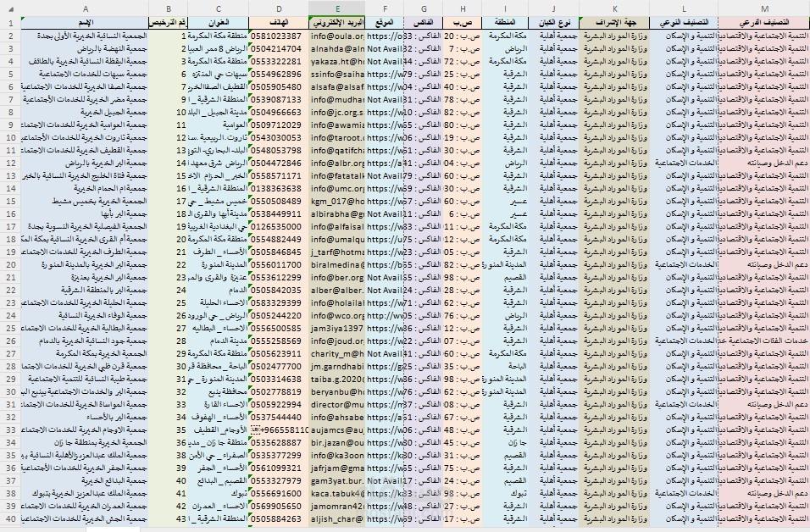Click email cell starting 'kgm_017@ho'
The height and width of the screenshot is (532, 810).
[337, 201]
